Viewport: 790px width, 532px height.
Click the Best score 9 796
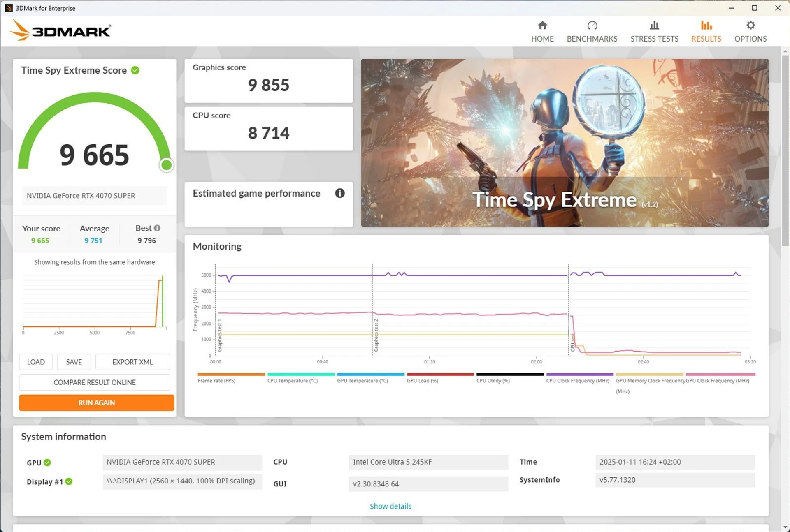point(147,241)
